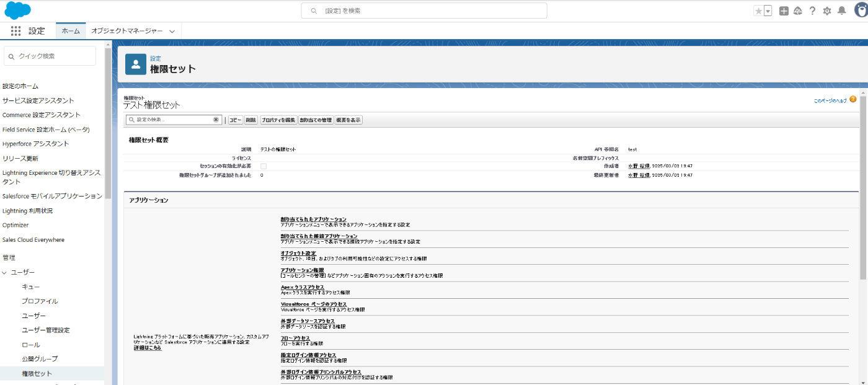The height and width of the screenshot is (385, 868).
Task: Select the ホーム tab
Action: (71, 30)
